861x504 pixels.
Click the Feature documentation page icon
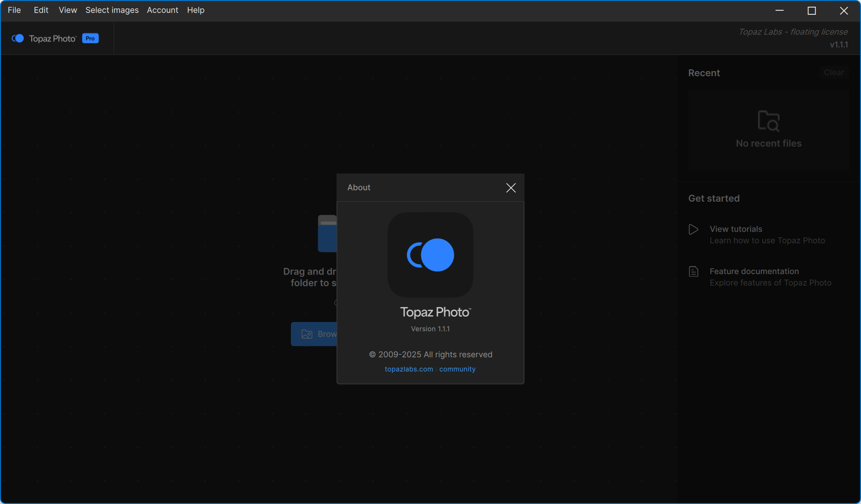(693, 271)
